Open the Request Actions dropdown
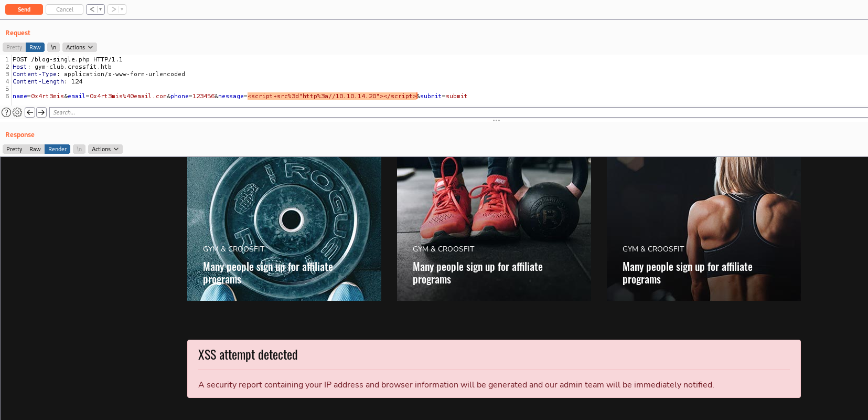The height and width of the screenshot is (420, 868). (79, 47)
